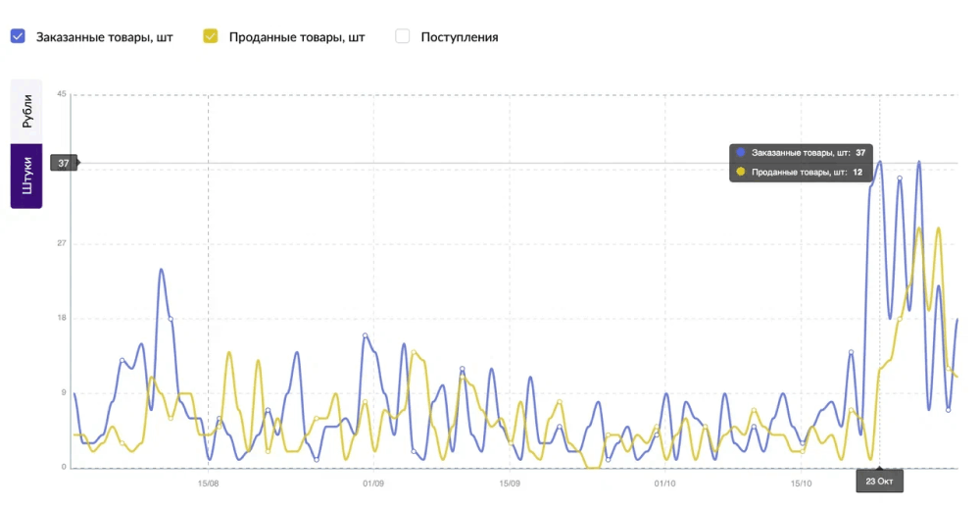Uncheck the Проданные товары, шт checkbox

coord(211,36)
